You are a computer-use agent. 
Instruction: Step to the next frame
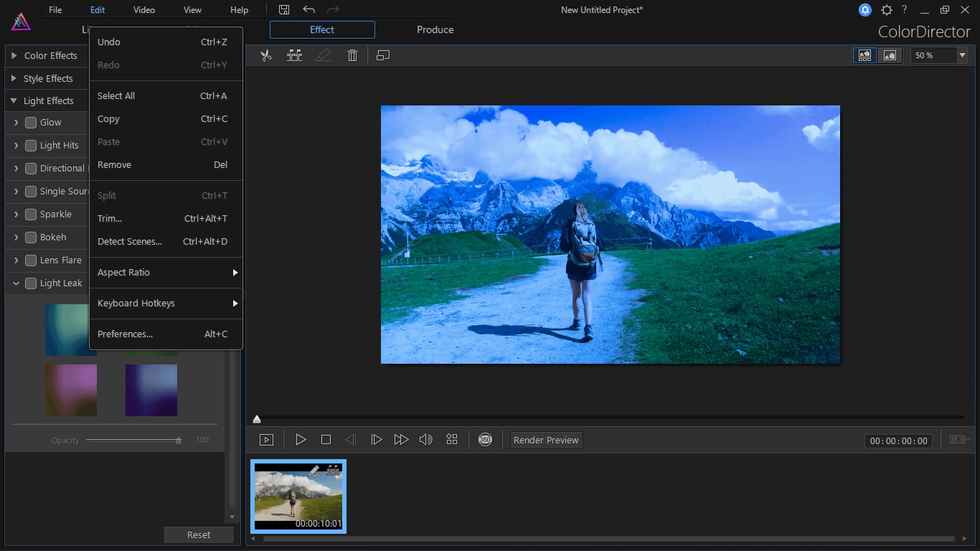point(376,440)
